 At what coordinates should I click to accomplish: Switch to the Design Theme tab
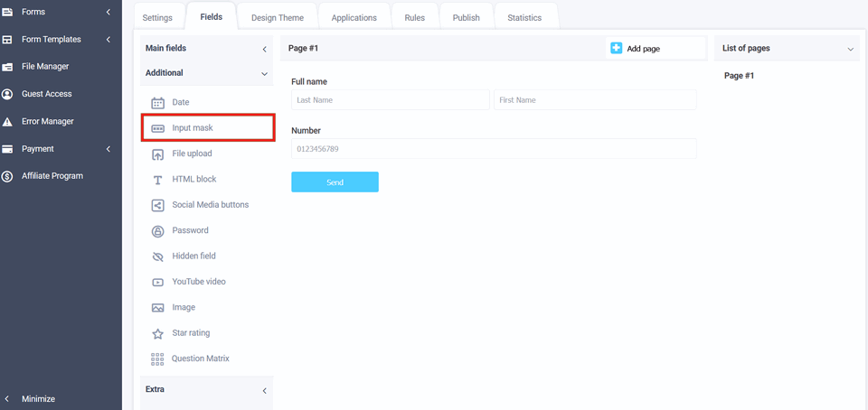(277, 18)
